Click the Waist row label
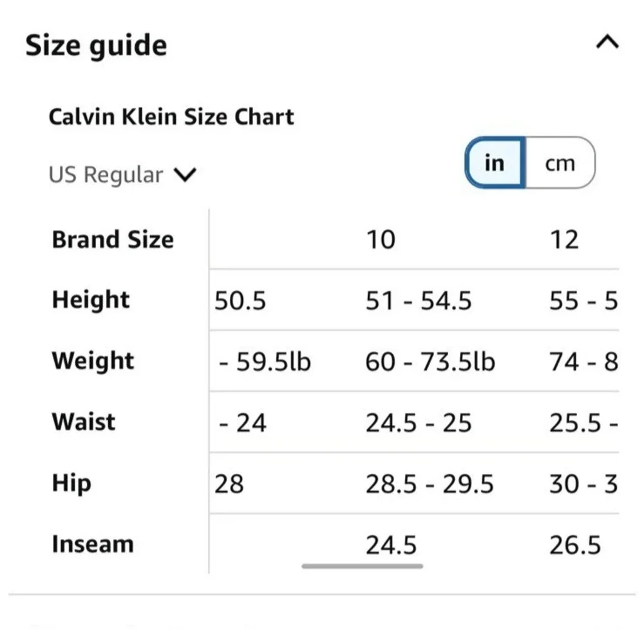This screenshot has height=644, width=644. (83, 422)
